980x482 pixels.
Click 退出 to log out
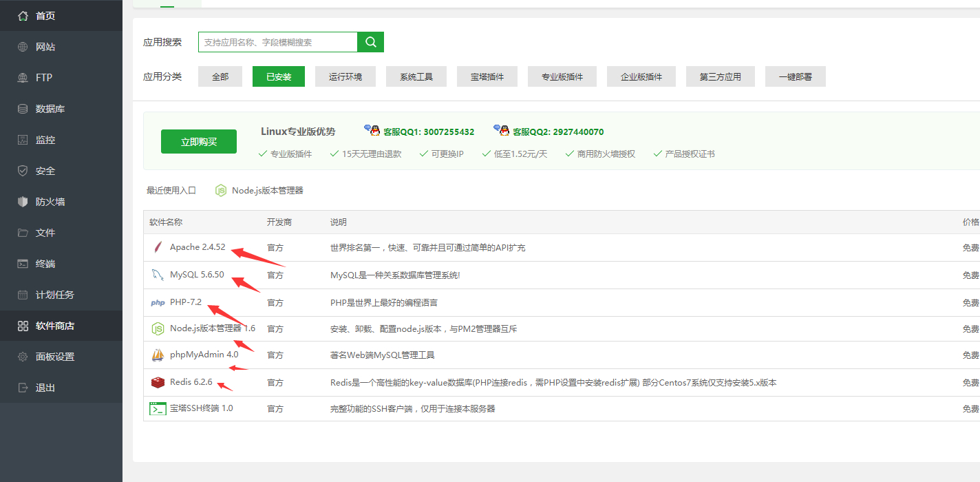(x=45, y=388)
